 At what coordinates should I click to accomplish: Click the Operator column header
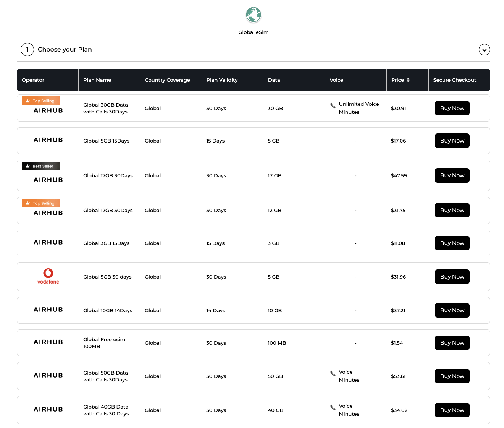pos(48,80)
